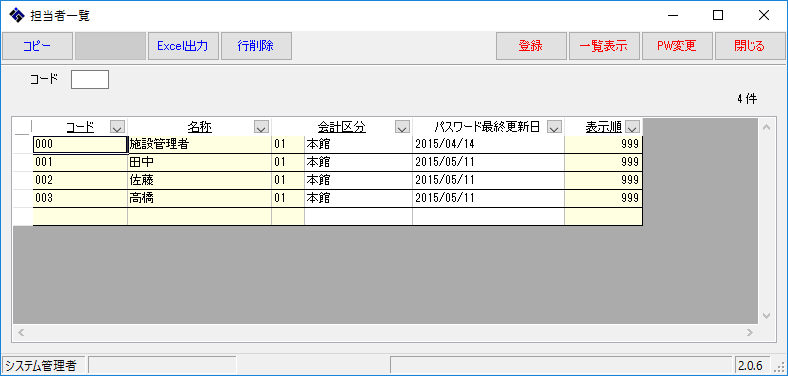Select the code cell 002

tap(80, 180)
